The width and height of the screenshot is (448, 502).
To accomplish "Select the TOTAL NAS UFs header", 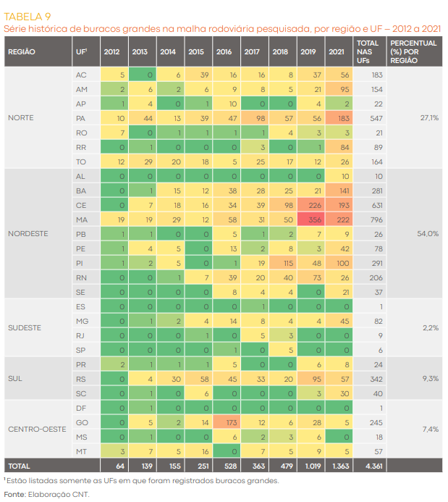I will 367,52.
